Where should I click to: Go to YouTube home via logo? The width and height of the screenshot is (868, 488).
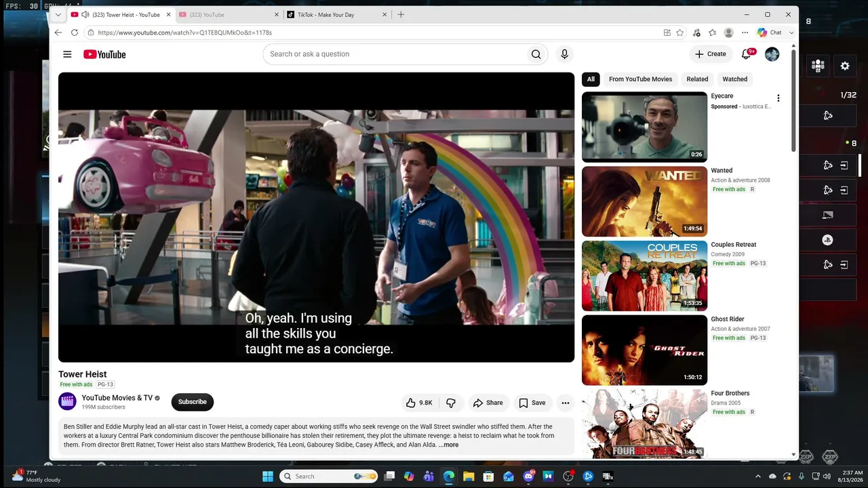(x=104, y=54)
